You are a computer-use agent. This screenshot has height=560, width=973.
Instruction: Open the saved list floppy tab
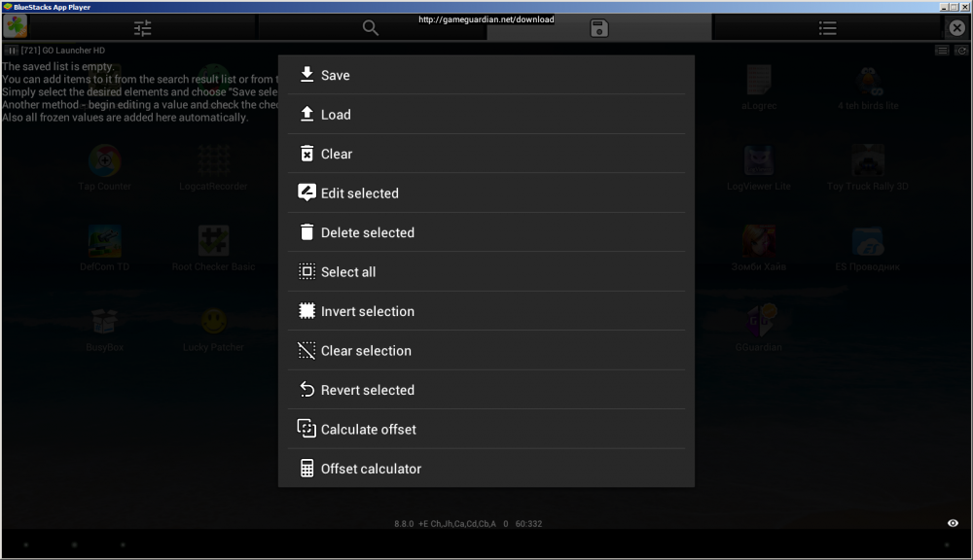click(x=599, y=28)
